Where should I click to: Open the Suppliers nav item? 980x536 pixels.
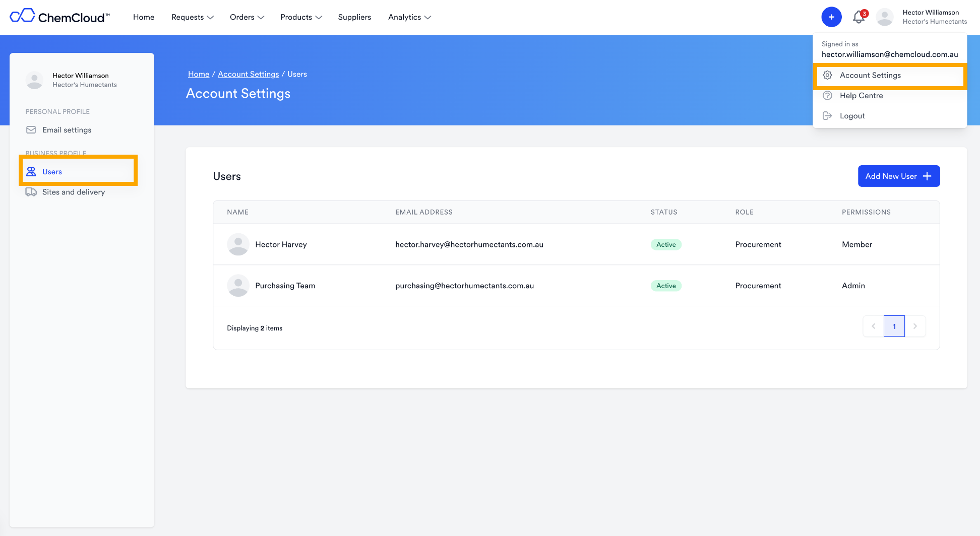(354, 17)
